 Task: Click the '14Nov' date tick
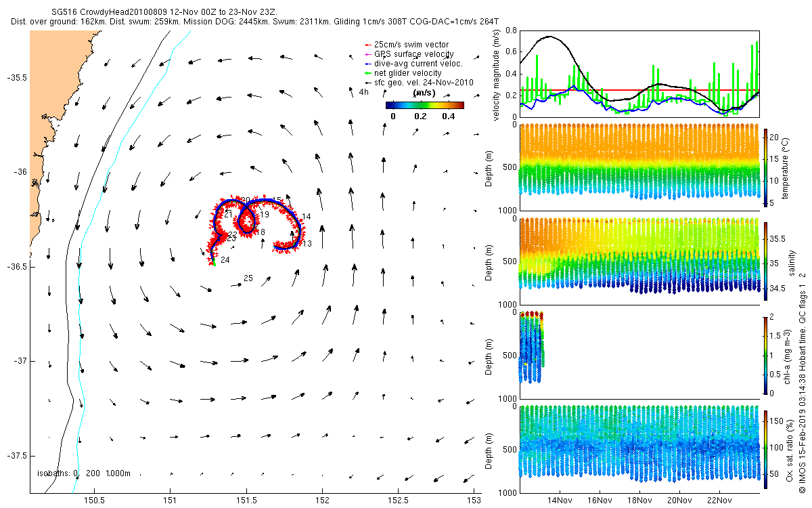(559, 501)
